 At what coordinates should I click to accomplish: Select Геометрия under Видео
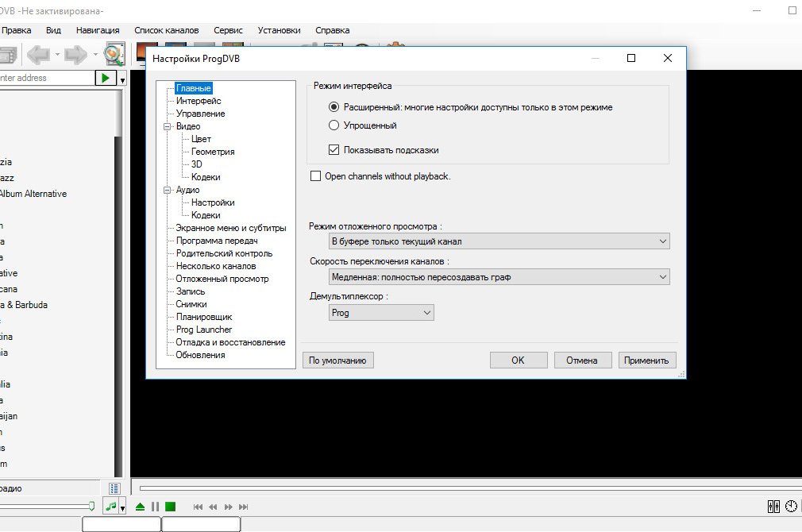(x=213, y=152)
